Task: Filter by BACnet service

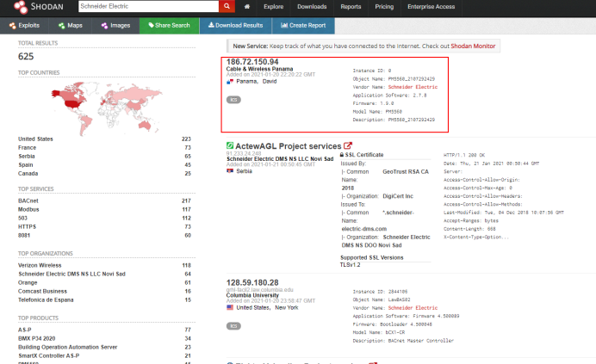Action: pos(28,201)
